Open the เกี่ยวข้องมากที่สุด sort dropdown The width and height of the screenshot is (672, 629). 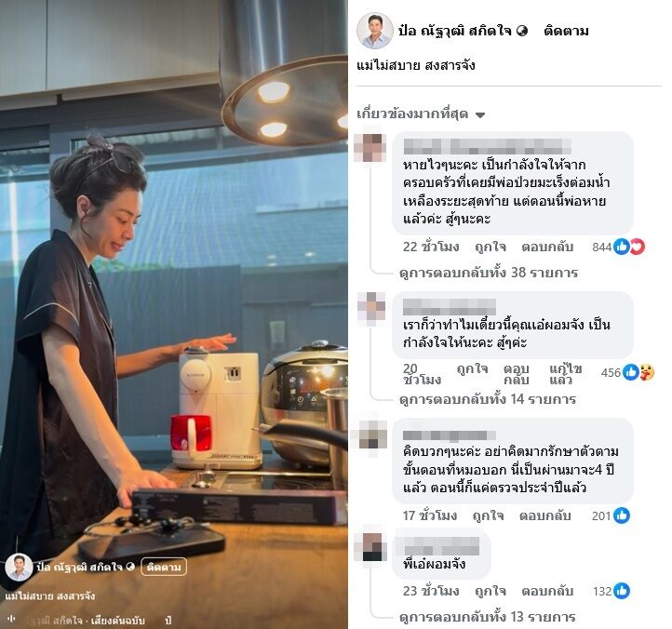(421, 114)
